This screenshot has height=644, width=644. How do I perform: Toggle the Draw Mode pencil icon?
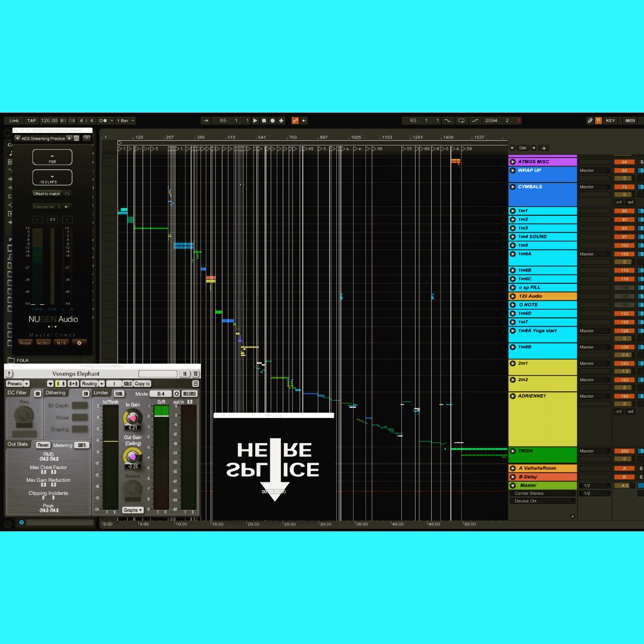coord(590,120)
